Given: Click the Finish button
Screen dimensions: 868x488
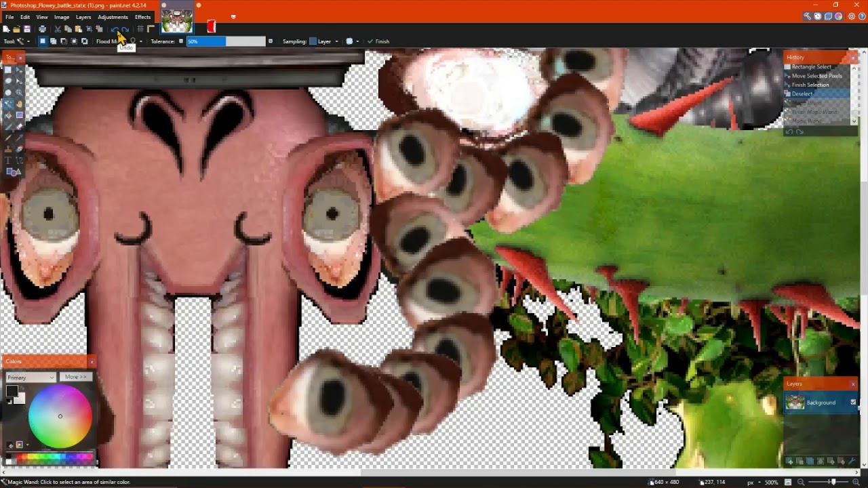Looking at the screenshot, I should point(378,41).
